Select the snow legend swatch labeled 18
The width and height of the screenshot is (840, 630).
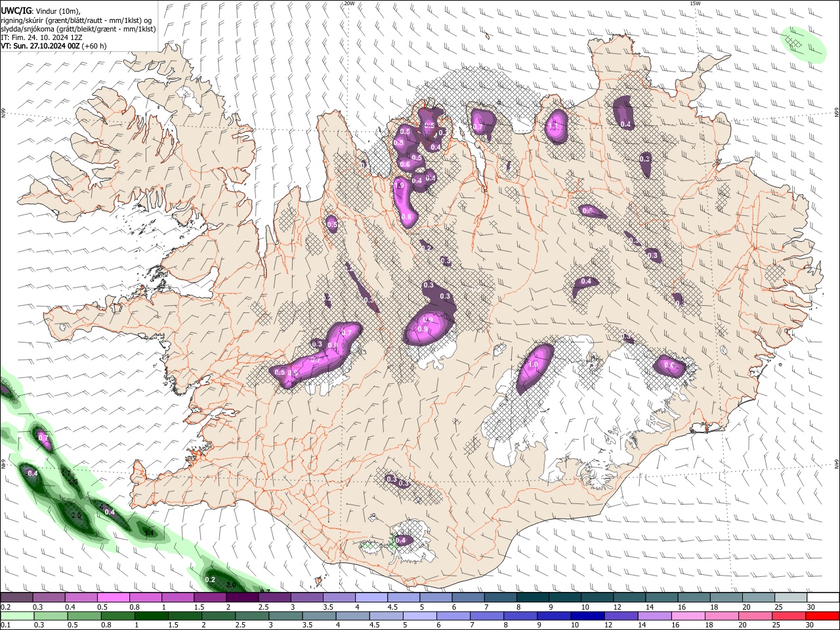[726, 598]
